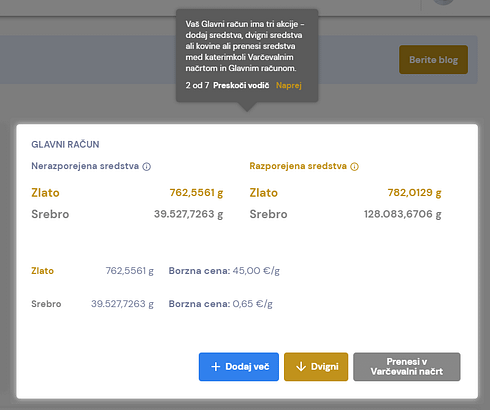
Task: Select allocated Zlato amount 782,0129 g
Action: (414, 193)
